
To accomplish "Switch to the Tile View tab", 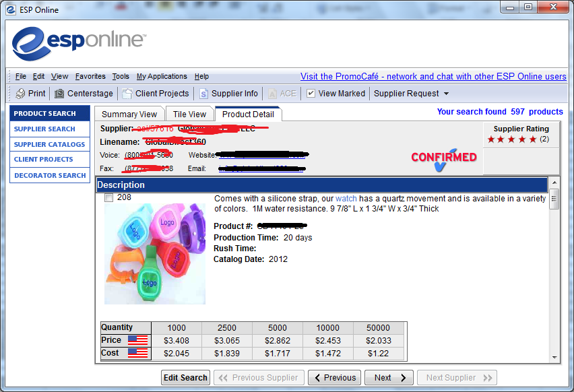I will [x=189, y=115].
